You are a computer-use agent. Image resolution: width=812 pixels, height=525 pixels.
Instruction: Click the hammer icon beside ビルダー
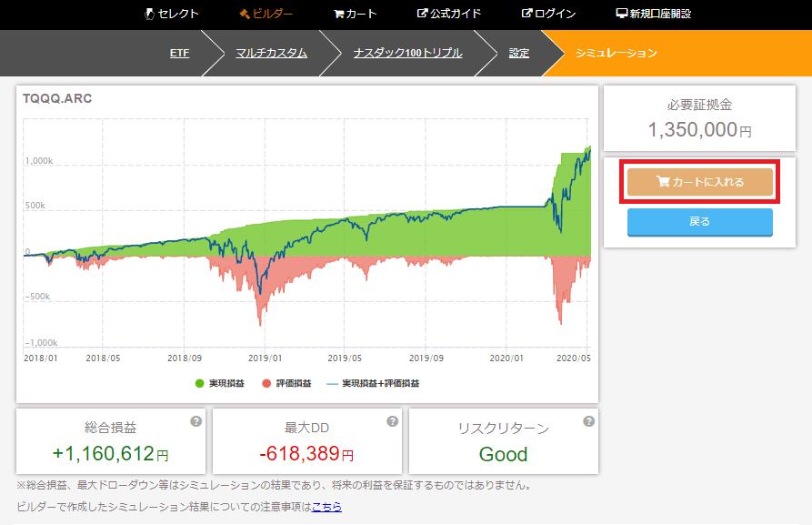pos(245,14)
